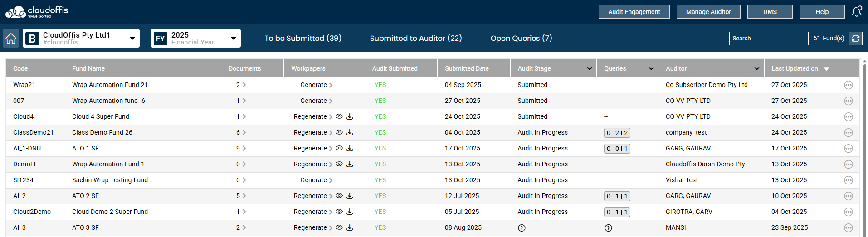Download workpapers for Cloud 4 Super Fund
This screenshot has width=868, height=237.
350,116
